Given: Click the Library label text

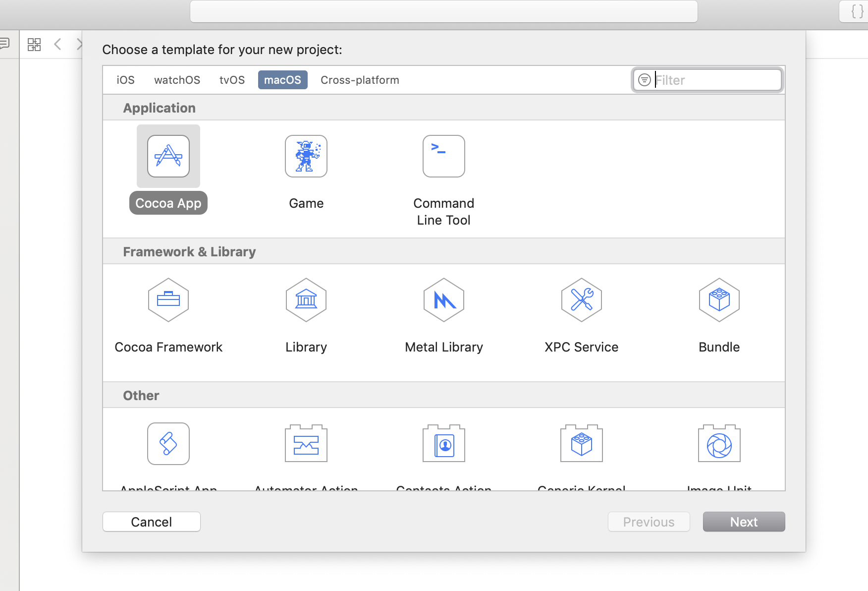Looking at the screenshot, I should tap(306, 347).
